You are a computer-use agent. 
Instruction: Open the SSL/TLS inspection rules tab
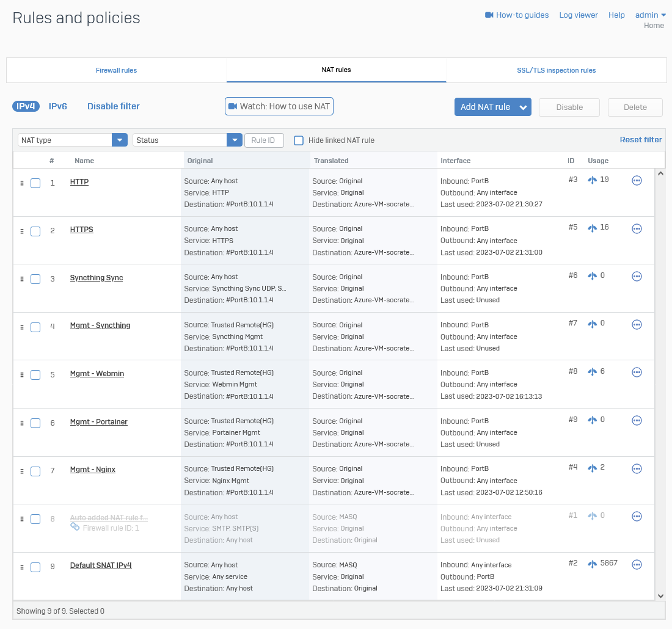[556, 70]
